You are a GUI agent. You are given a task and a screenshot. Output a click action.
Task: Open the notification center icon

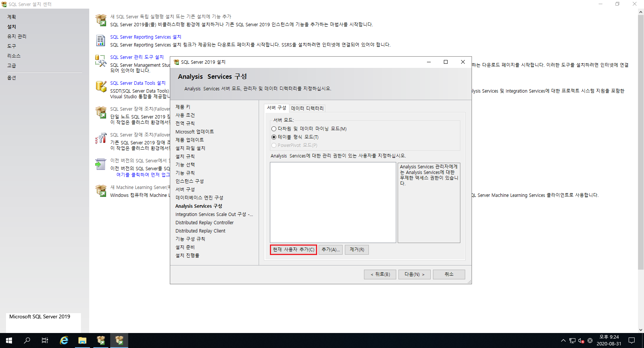pos(632,340)
